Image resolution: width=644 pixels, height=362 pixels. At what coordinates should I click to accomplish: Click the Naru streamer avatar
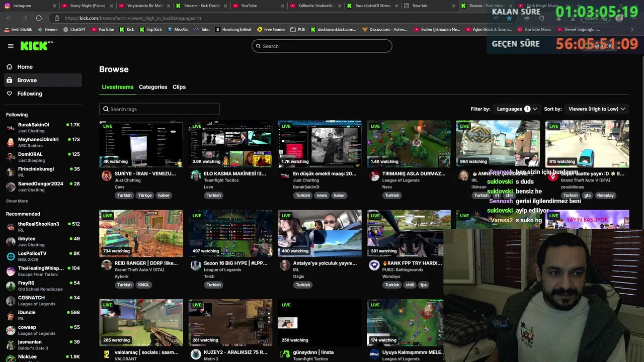374,175
